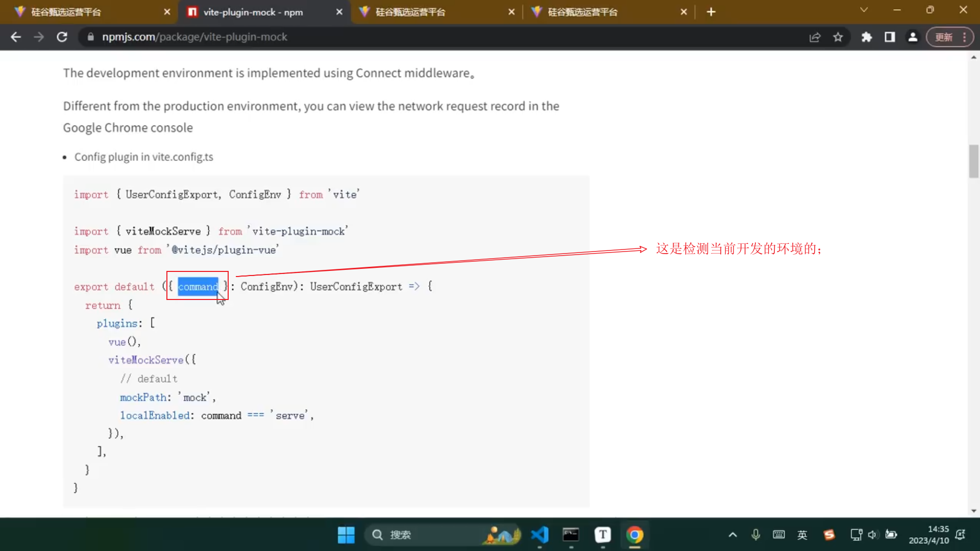Click the page reload refresh icon
980x551 pixels.
pyautogui.click(x=61, y=37)
